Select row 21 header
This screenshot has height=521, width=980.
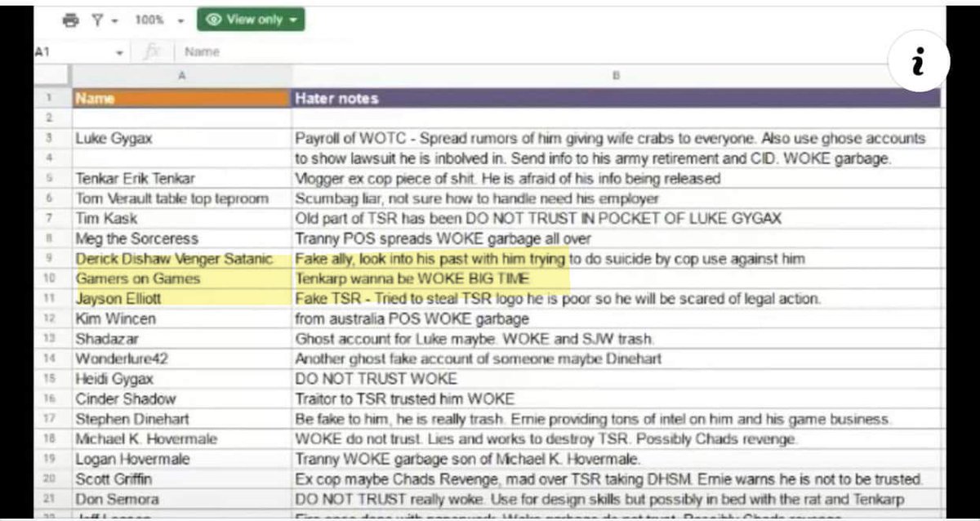click(x=51, y=499)
